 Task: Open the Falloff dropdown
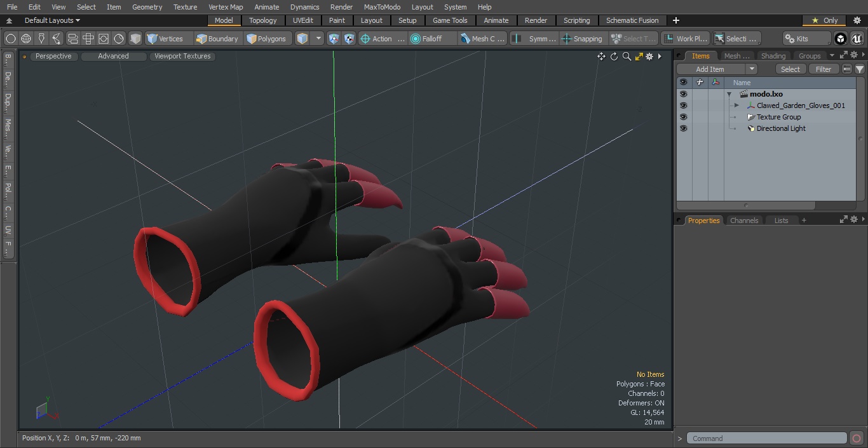point(433,39)
